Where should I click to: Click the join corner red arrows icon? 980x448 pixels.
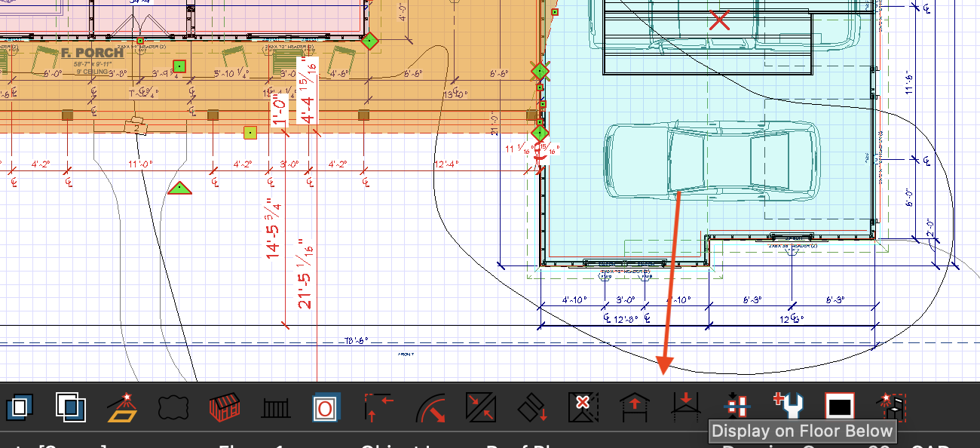378,407
